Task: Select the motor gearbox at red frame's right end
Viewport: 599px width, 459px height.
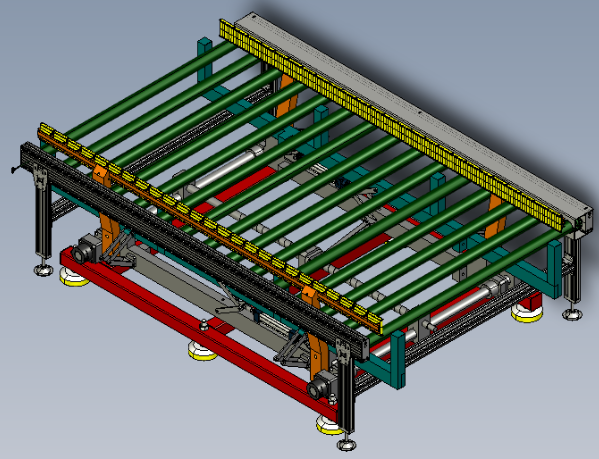Action: [322, 385]
